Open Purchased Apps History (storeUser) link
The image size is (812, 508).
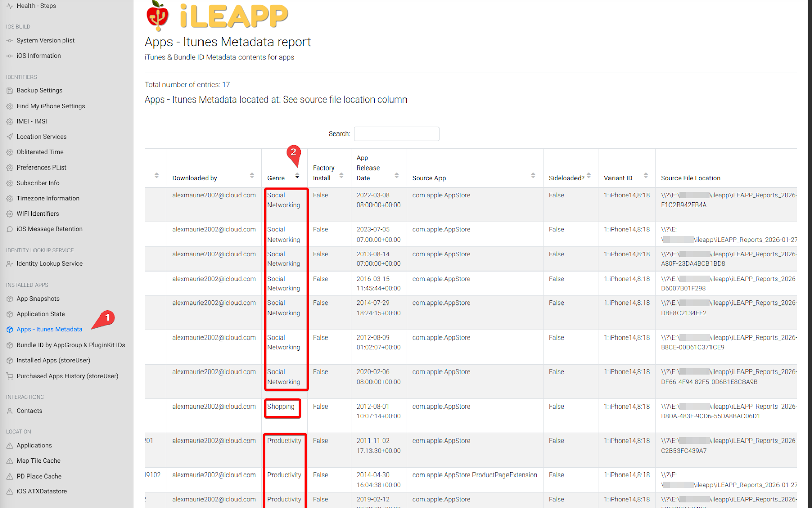pos(67,376)
